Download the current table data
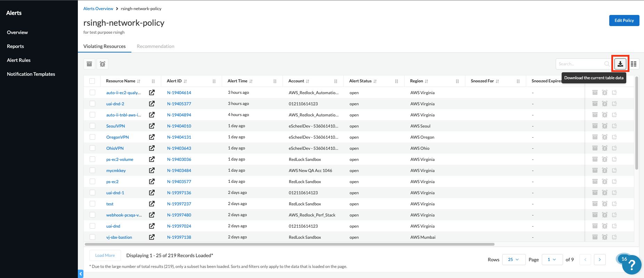This screenshot has height=278, width=644. (x=620, y=64)
